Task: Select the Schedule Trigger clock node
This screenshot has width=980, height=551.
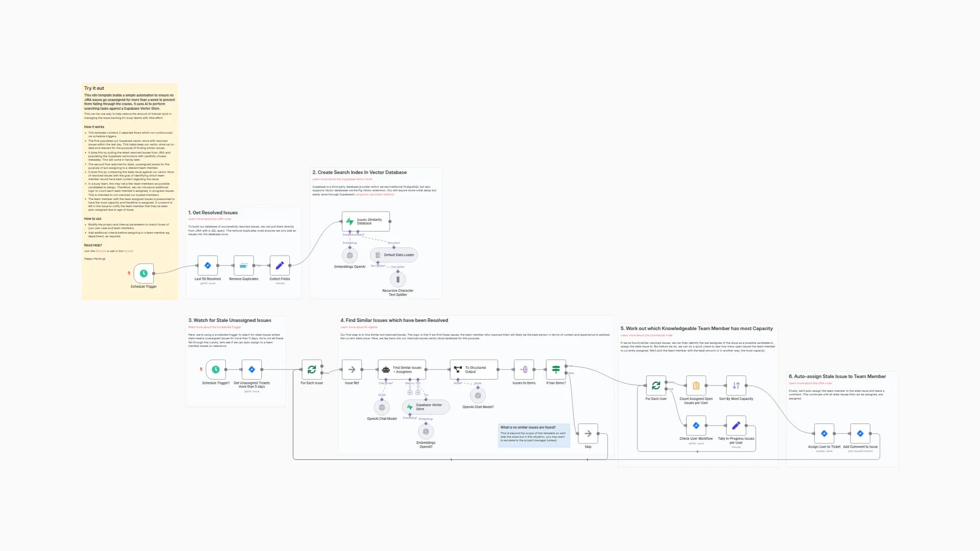Action: (x=143, y=273)
